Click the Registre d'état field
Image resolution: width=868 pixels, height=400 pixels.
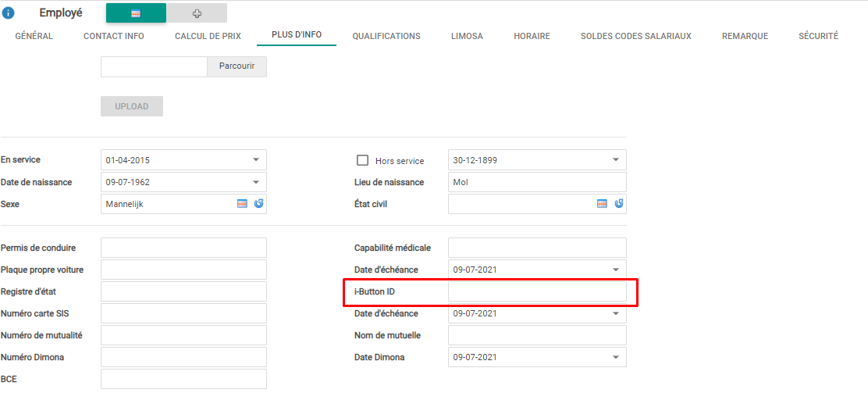click(x=183, y=291)
